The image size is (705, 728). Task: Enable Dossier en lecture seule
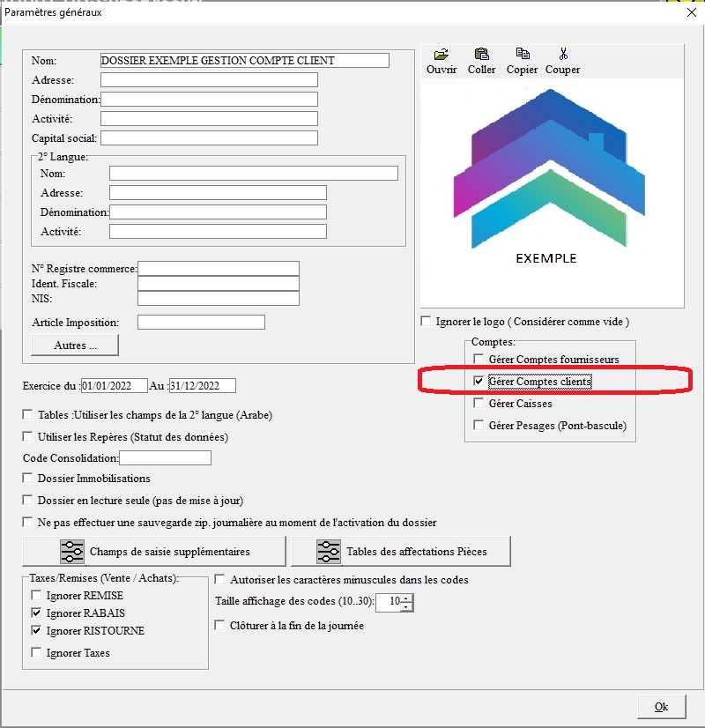[x=28, y=500]
